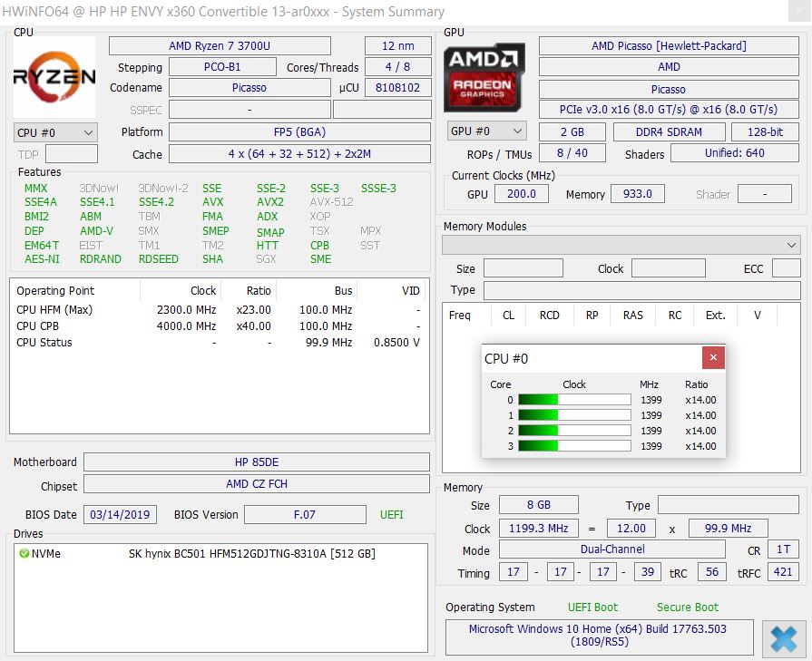Close the CPU #0 clock popup
Screen dimensions: 812x661
point(713,357)
